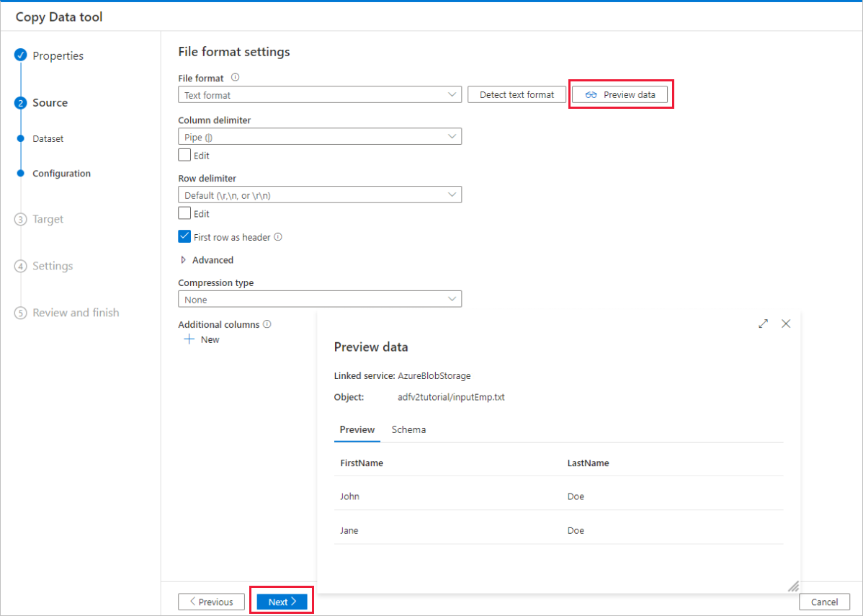This screenshot has width=863, height=616.
Task: Click the Detect text format button
Action: (x=517, y=94)
